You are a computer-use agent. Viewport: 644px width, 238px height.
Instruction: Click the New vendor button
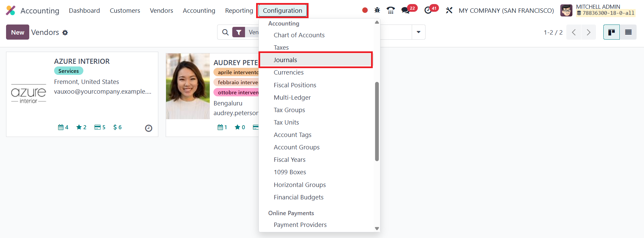point(17,32)
